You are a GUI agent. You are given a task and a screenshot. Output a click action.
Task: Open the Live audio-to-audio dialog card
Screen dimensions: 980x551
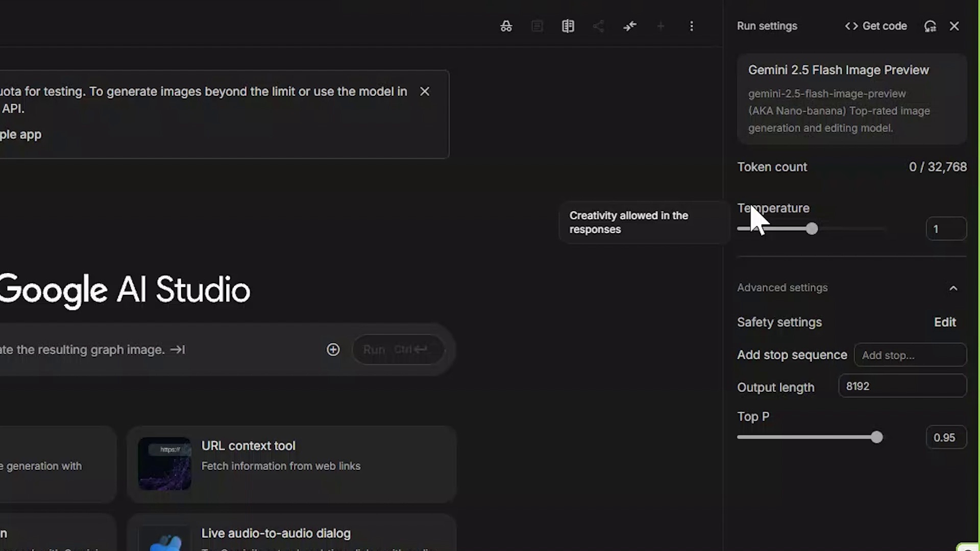(291, 533)
